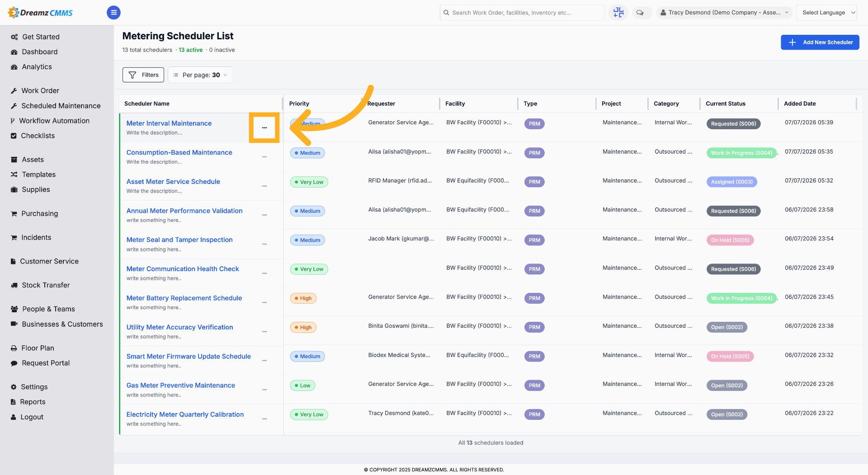The height and width of the screenshot is (475, 868).
Task: Open the grid scan icon in header
Action: pos(618,13)
